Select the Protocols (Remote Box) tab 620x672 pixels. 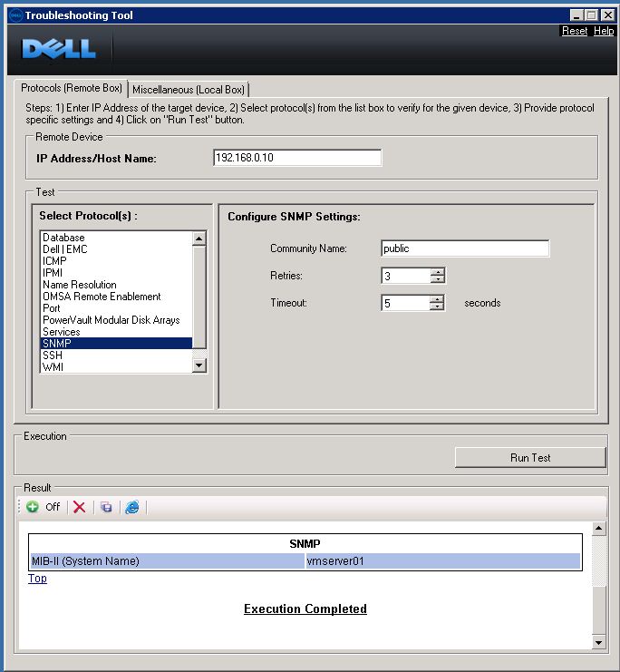(72, 88)
